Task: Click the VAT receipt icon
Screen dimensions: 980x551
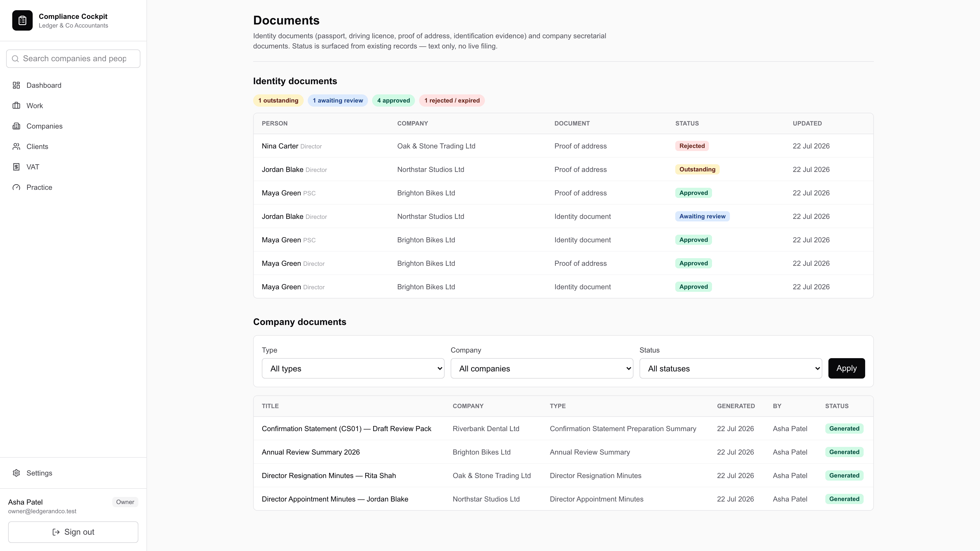Action: pyautogui.click(x=16, y=167)
